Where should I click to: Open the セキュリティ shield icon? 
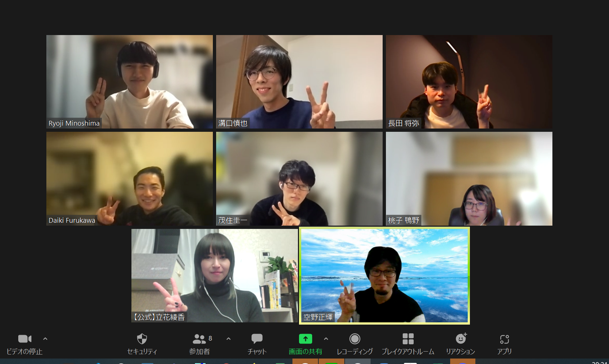coord(142,339)
